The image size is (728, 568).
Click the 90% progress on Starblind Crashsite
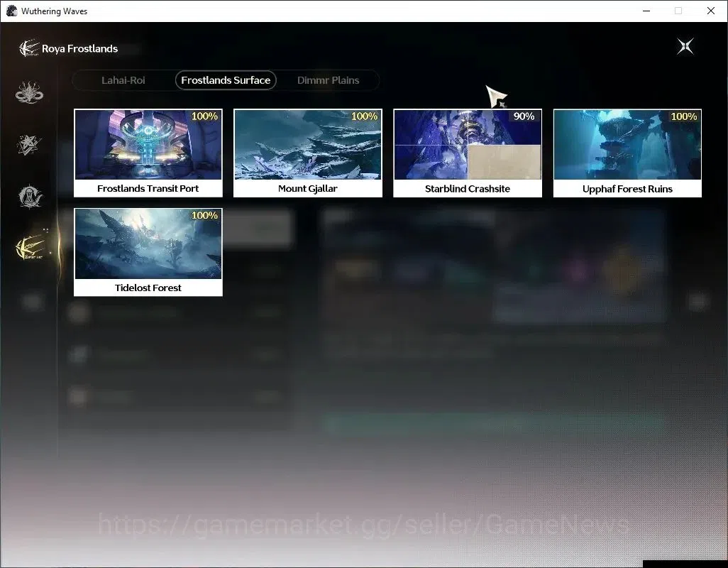click(524, 116)
